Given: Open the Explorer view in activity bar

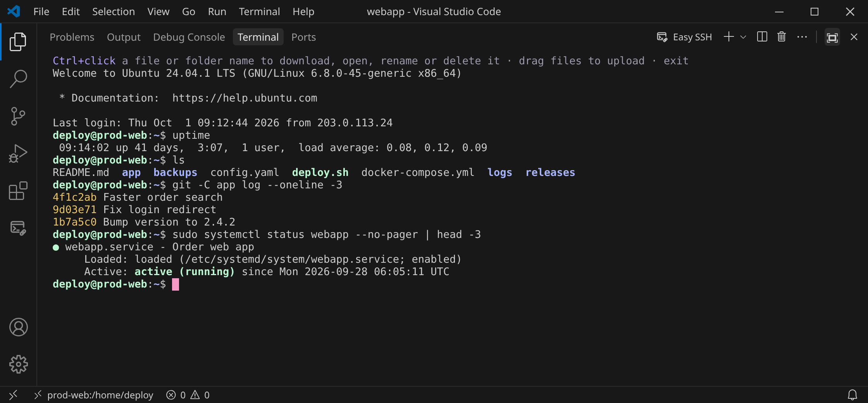Looking at the screenshot, I should click(x=18, y=42).
